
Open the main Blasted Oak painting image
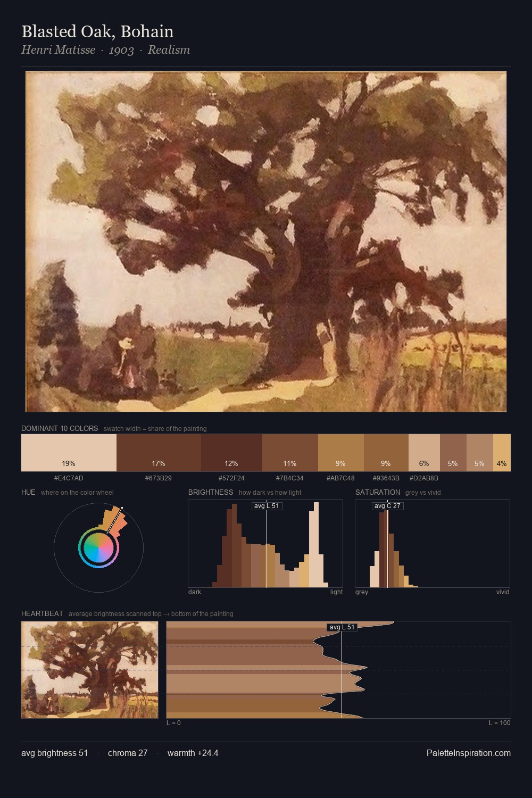(x=266, y=242)
